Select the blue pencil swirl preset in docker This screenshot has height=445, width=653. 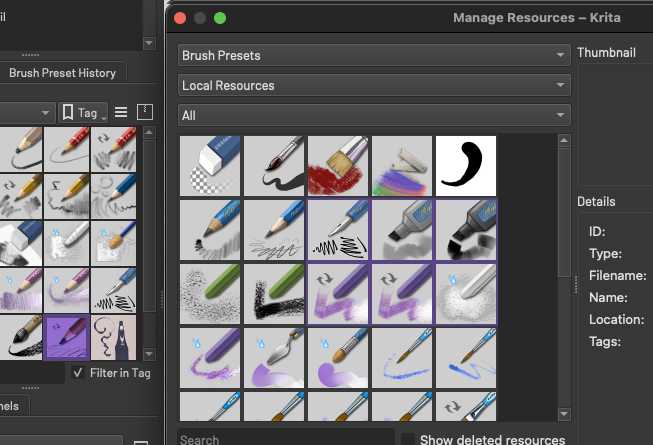113,196
